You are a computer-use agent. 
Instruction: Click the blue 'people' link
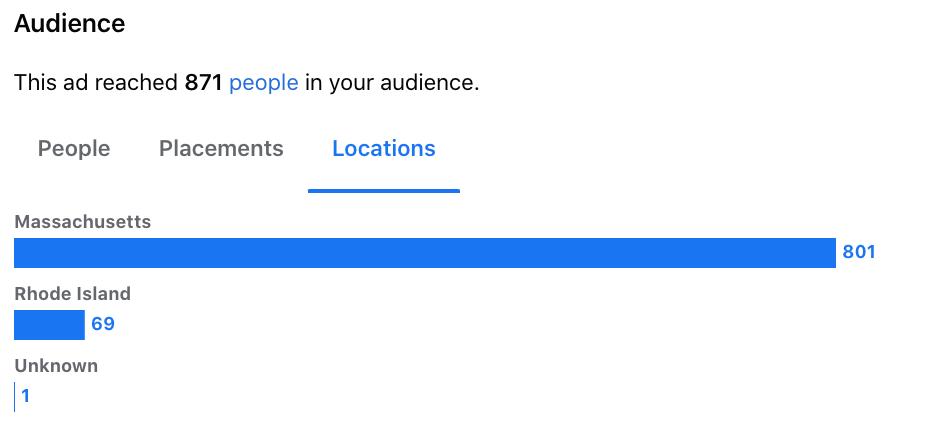[x=263, y=82]
